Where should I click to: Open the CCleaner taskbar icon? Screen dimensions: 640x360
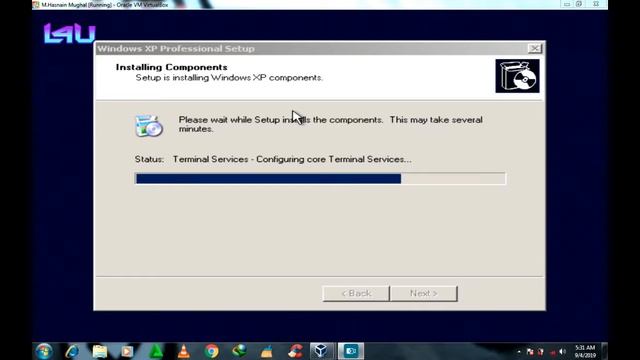[x=295, y=351]
